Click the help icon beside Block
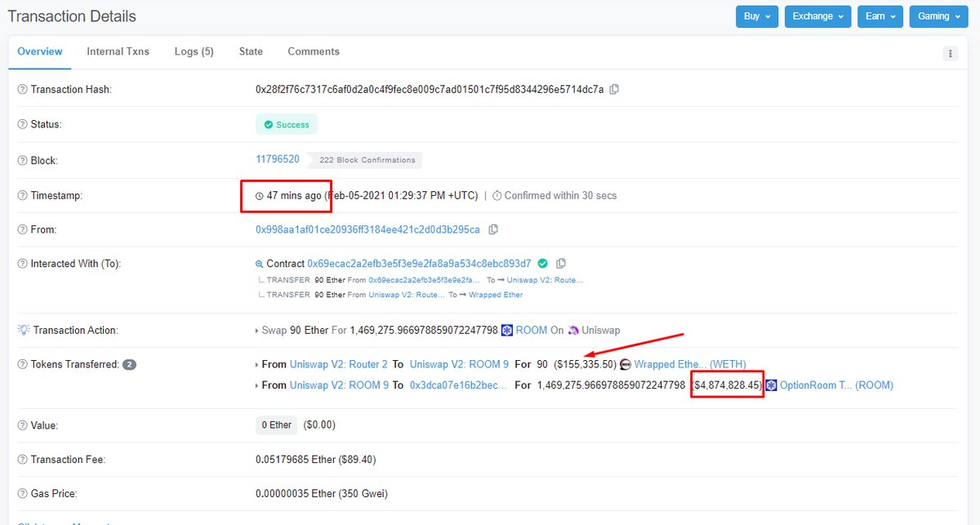The width and height of the screenshot is (980, 525). [x=22, y=160]
